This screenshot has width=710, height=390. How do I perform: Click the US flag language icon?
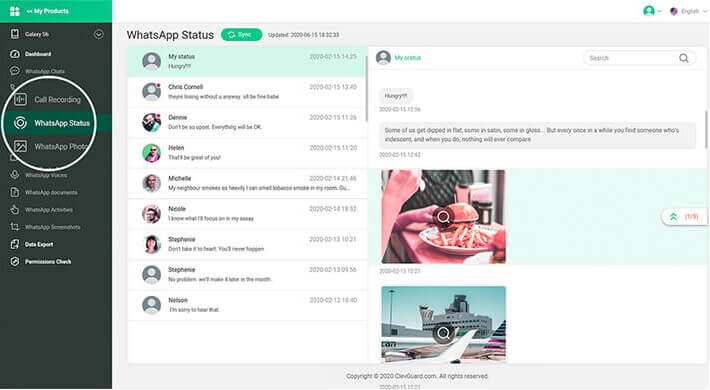coord(674,11)
